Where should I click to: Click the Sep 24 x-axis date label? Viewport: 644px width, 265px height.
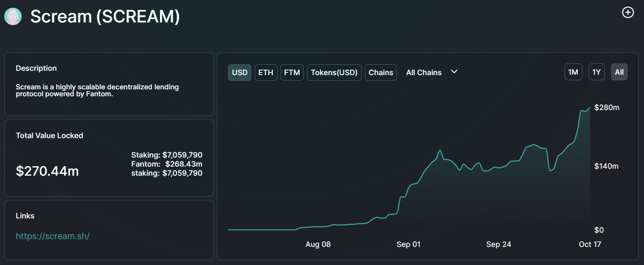499,244
